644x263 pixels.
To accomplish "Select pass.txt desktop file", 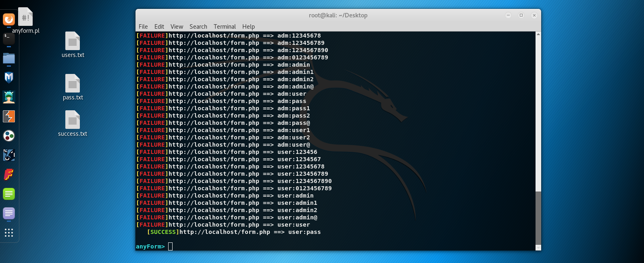I will 73,87.
